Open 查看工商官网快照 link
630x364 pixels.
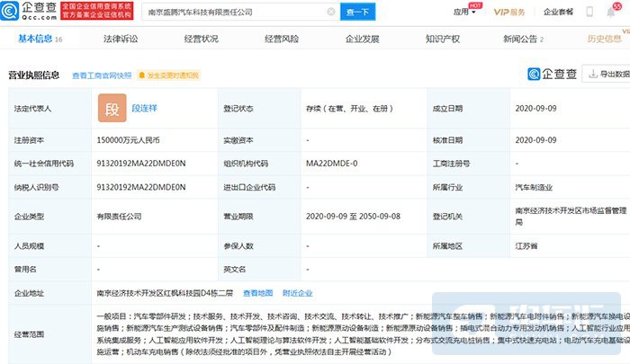click(x=102, y=75)
